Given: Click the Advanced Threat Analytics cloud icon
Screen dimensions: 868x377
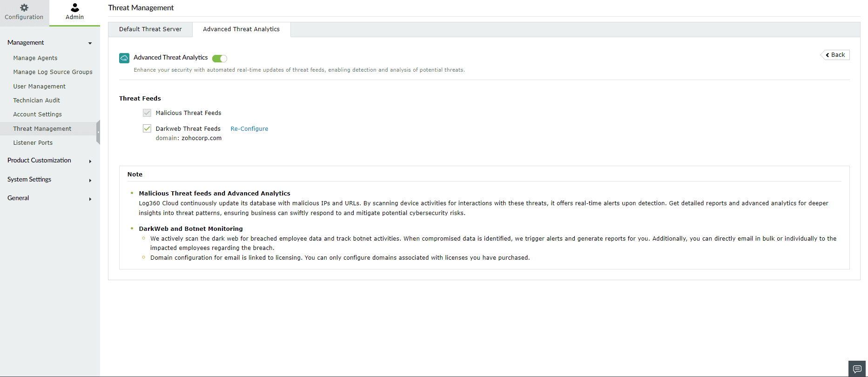Looking at the screenshot, I should 124,58.
